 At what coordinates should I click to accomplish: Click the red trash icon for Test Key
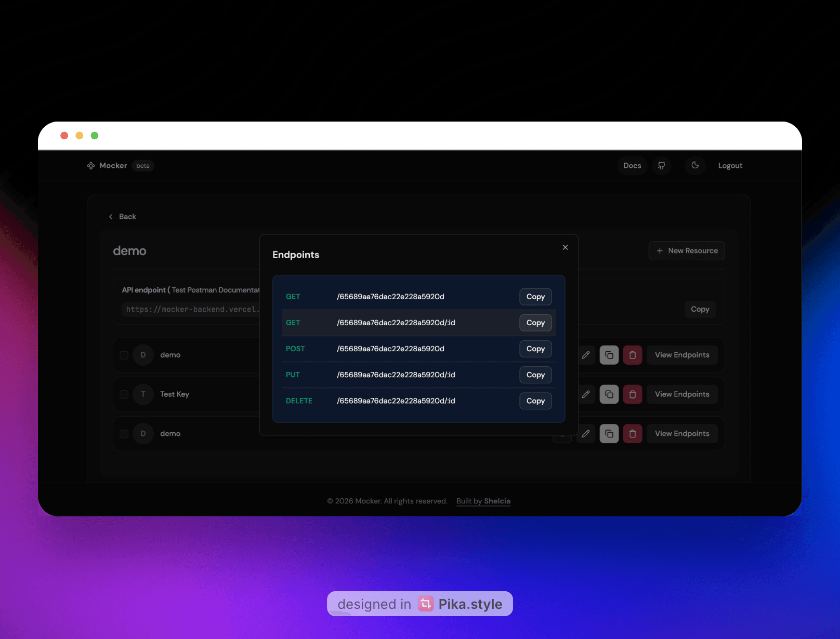(x=633, y=394)
